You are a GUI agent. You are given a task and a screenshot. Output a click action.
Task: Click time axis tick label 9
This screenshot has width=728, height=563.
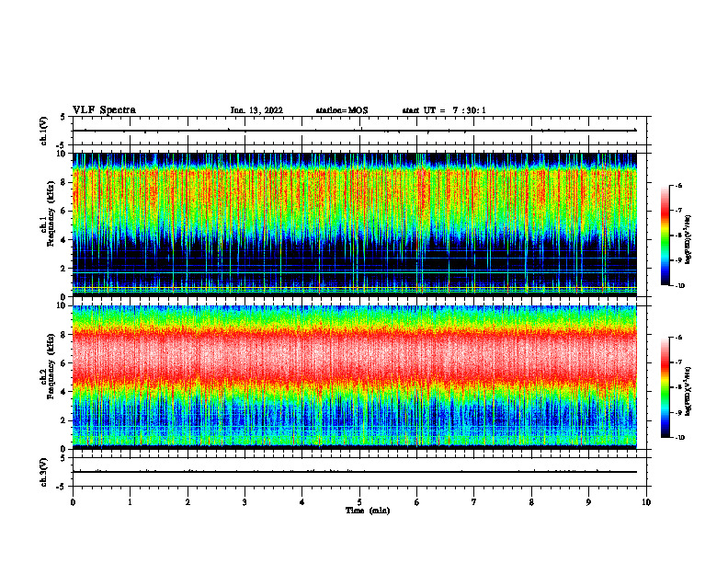(588, 502)
